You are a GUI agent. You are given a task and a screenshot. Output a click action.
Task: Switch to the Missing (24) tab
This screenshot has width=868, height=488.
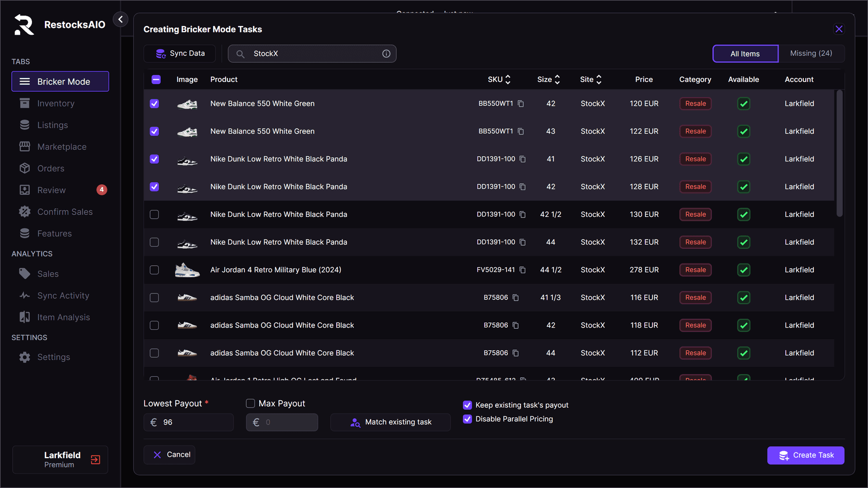point(811,53)
